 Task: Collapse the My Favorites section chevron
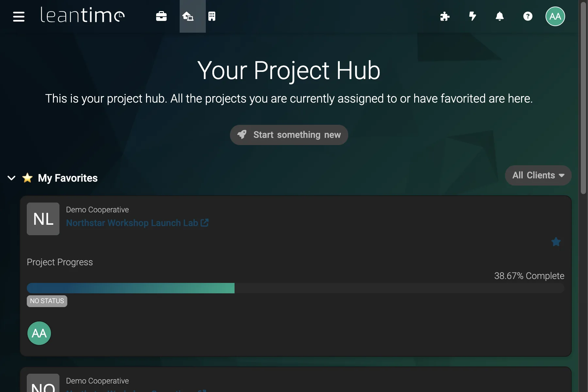tap(11, 178)
